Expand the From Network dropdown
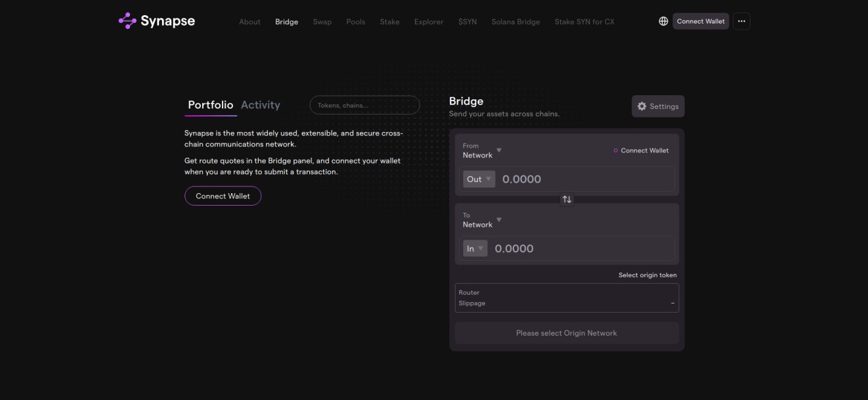This screenshot has width=868, height=400. tap(483, 151)
